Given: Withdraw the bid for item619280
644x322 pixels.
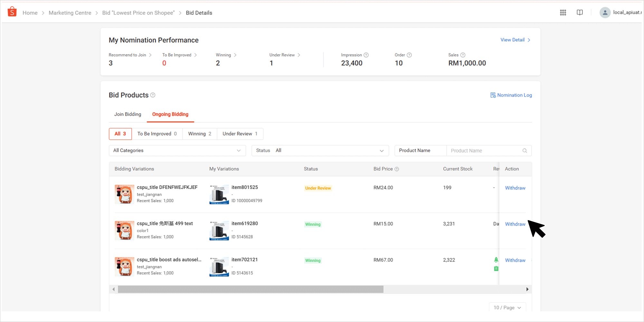Looking at the screenshot, I should pos(515,224).
